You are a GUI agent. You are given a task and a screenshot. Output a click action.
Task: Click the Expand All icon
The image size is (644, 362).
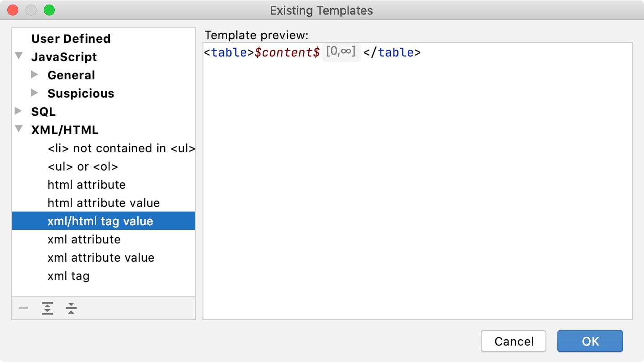[x=47, y=309]
